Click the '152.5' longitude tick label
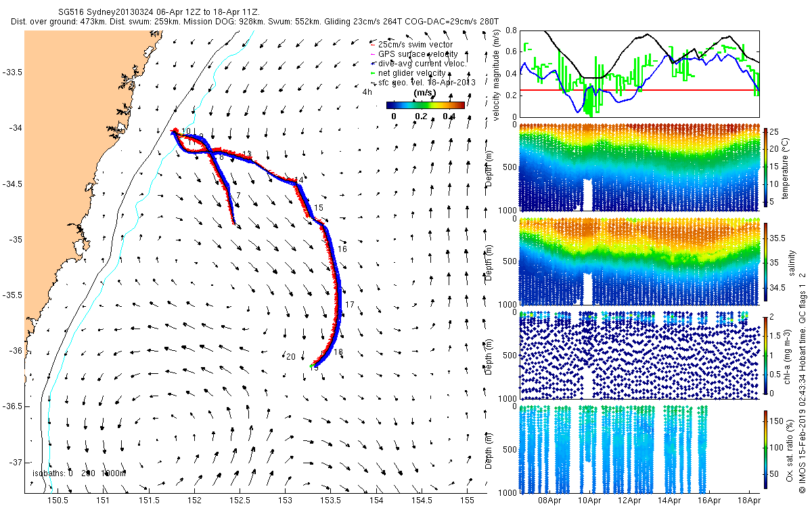Image resolution: width=812 pixels, height=508 pixels. [240, 500]
